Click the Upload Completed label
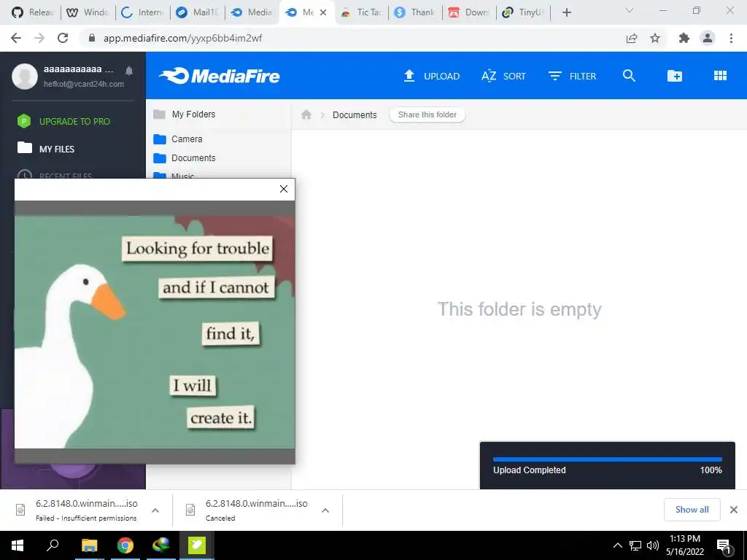This screenshot has width=747, height=560. tap(530, 470)
